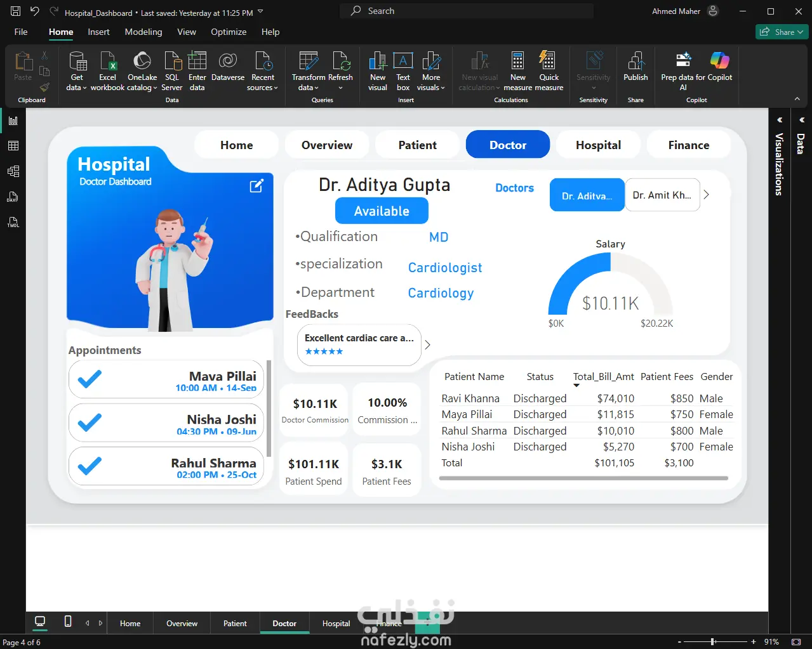The height and width of the screenshot is (649, 812).
Task: Open More visuals gallery
Action: [431, 72]
